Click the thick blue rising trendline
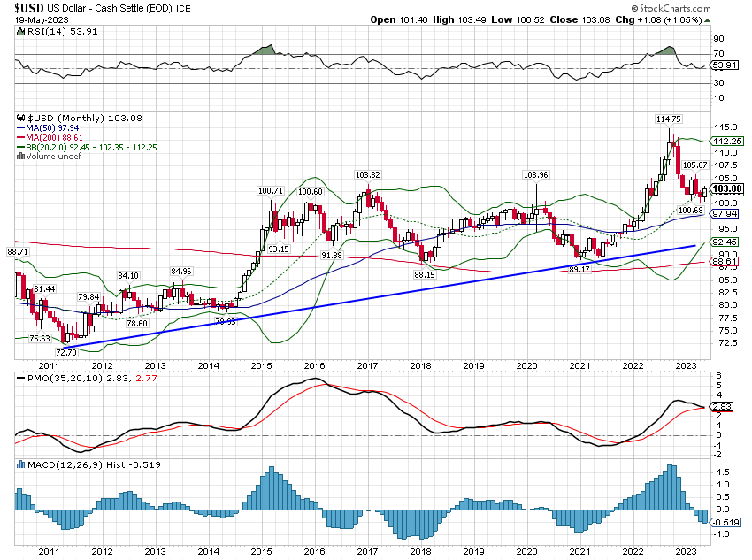Image resolution: width=752 pixels, height=560 pixels. point(379,296)
